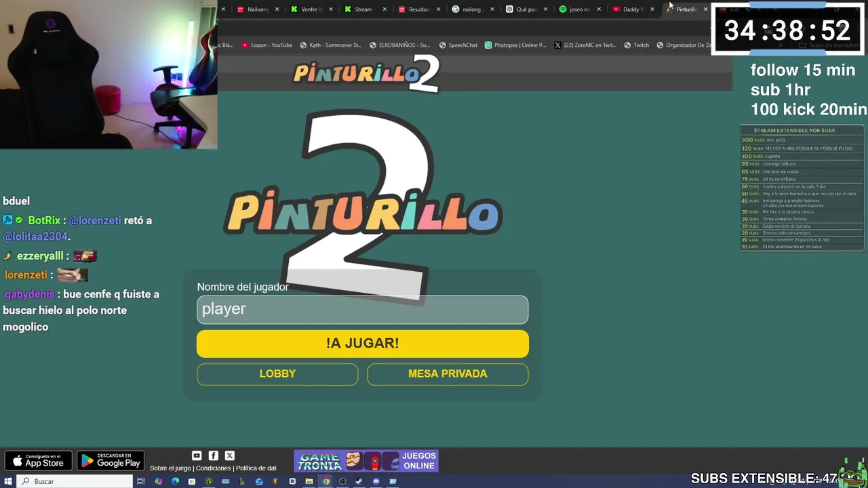
Task: Close the Vonfre Kick tab
Action: point(331,9)
